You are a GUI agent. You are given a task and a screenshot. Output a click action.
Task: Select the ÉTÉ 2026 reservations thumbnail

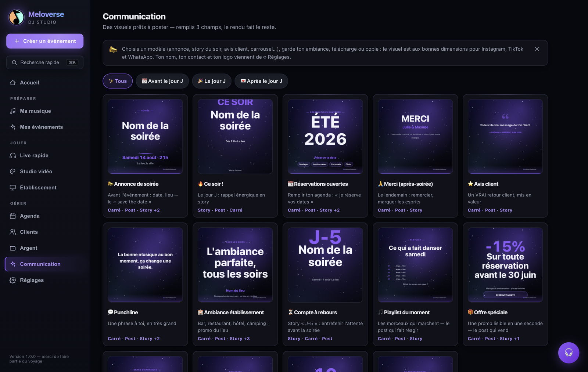(x=325, y=136)
